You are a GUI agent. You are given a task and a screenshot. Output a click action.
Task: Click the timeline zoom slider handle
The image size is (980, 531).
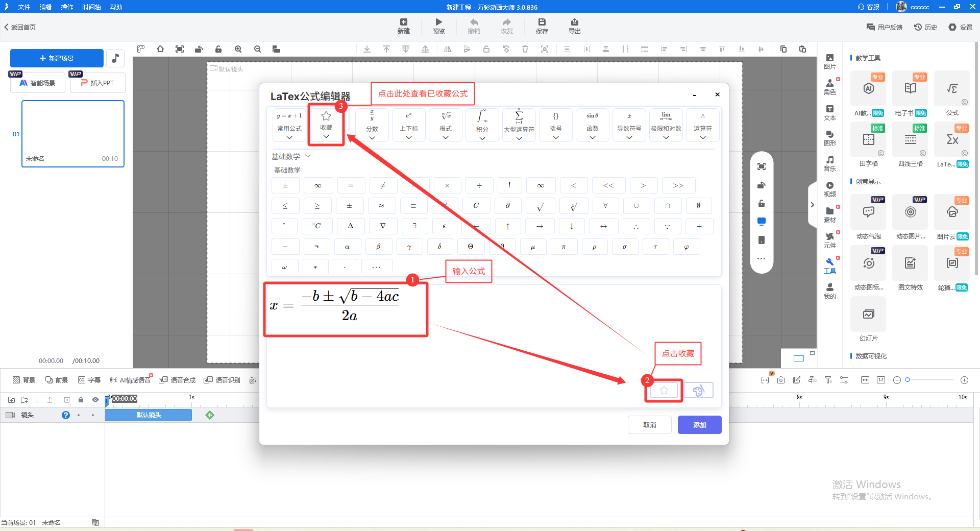(908, 380)
